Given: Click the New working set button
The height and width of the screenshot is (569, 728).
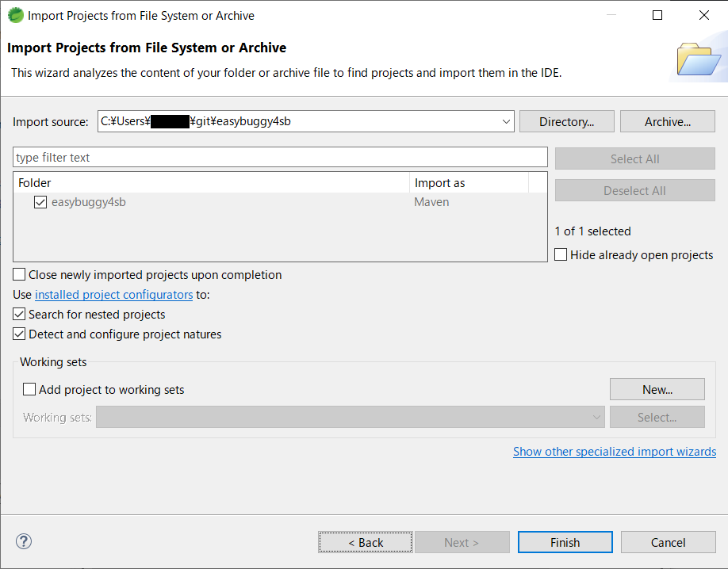Looking at the screenshot, I should 657,389.
